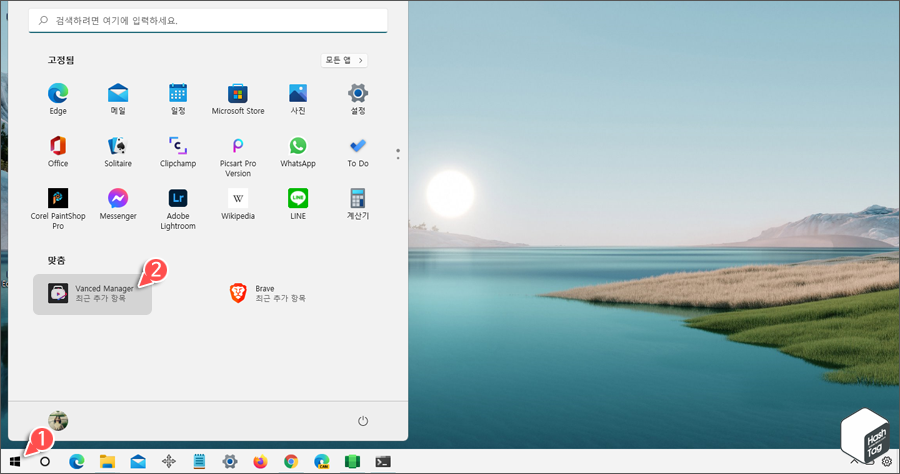
Task: Open the To Do app
Action: [x=358, y=151]
